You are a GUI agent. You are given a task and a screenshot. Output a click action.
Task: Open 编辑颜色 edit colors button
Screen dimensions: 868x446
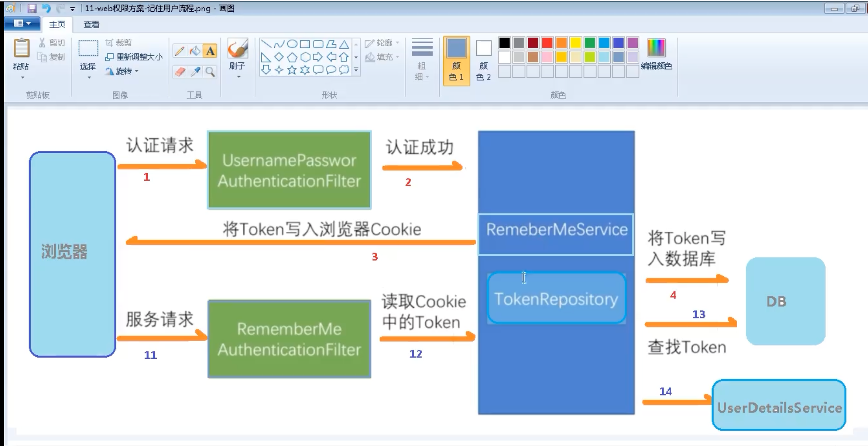pyautogui.click(x=656, y=54)
